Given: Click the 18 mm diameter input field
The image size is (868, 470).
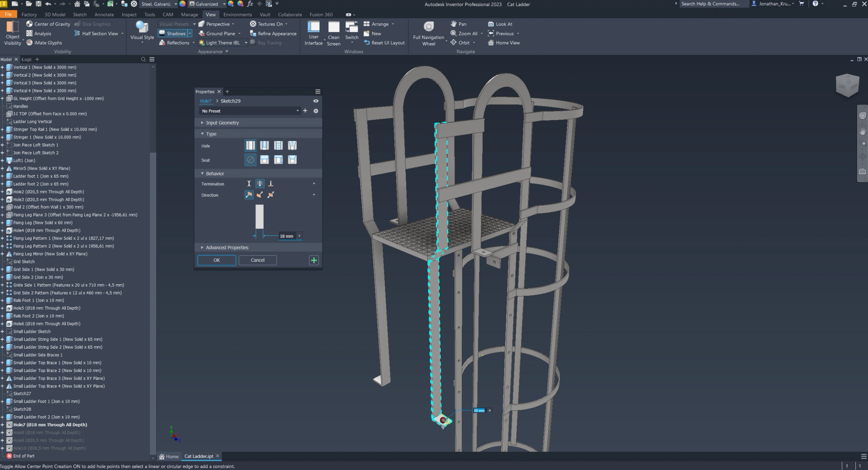Looking at the screenshot, I should 286,236.
